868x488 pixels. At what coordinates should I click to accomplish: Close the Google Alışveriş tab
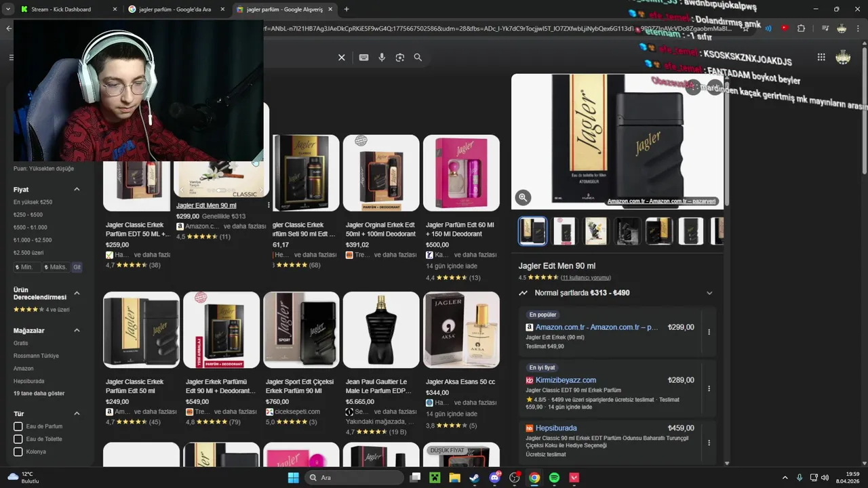331,9
